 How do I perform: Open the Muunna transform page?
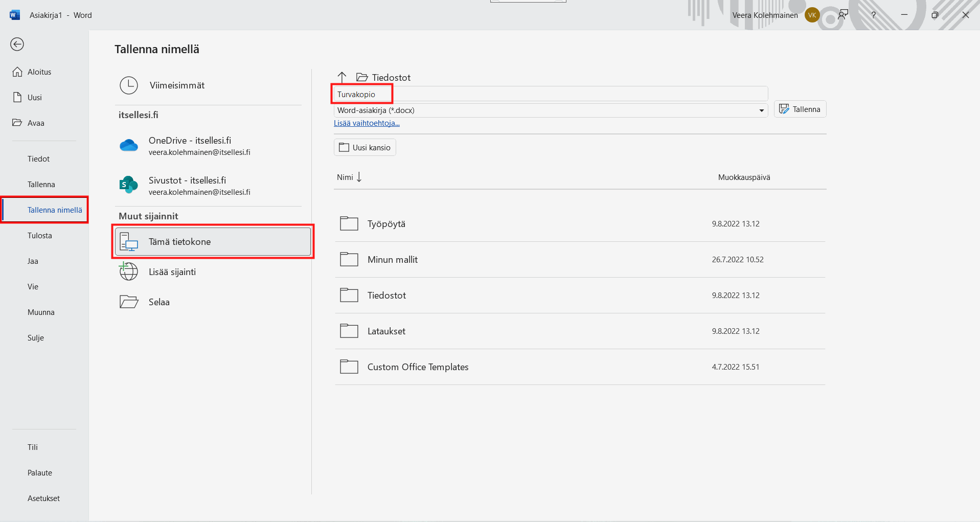tap(41, 312)
